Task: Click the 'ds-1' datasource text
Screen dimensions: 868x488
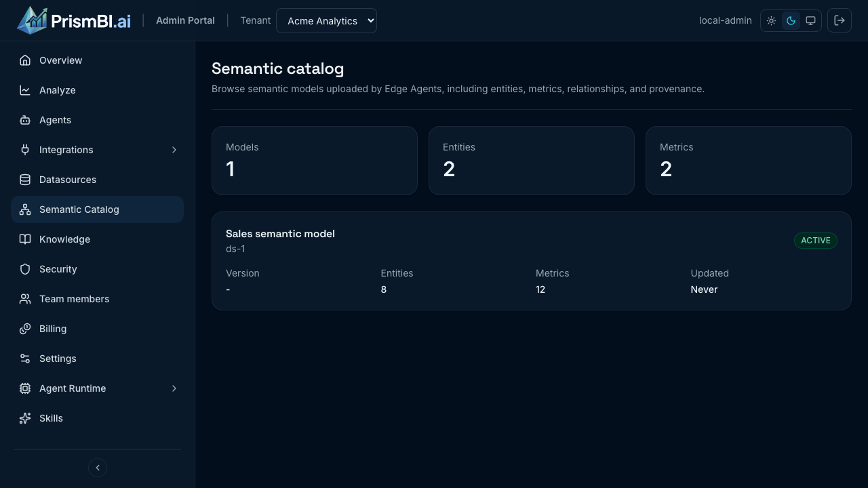Action: [x=235, y=249]
